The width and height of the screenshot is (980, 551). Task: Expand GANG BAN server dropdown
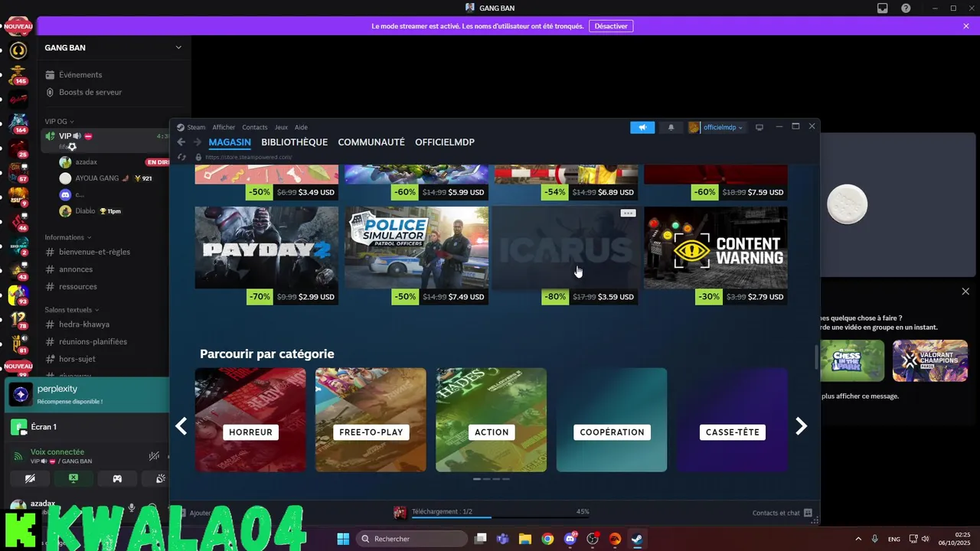(x=178, y=47)
